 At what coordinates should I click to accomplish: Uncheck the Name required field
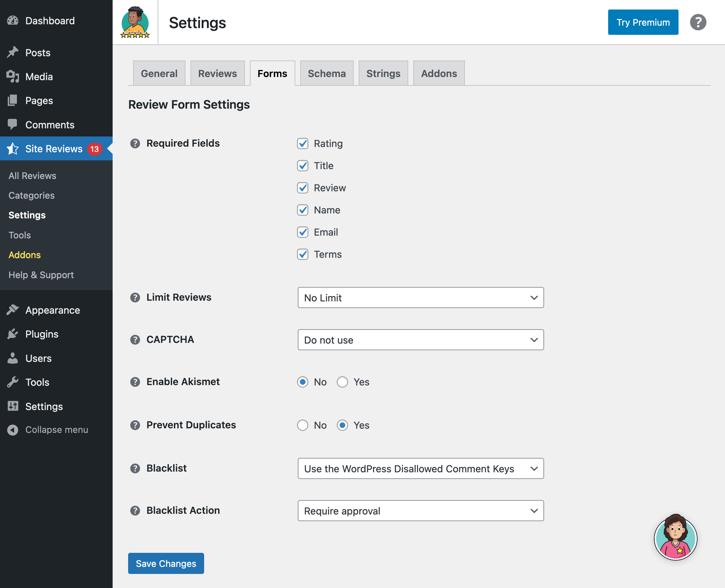303,210
